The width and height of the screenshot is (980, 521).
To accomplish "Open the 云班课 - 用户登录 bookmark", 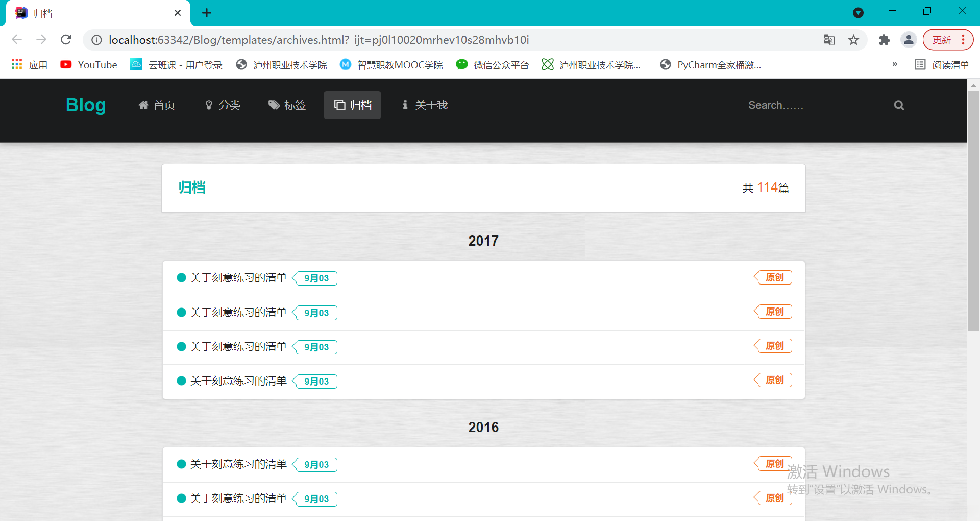I will (177, 65).
